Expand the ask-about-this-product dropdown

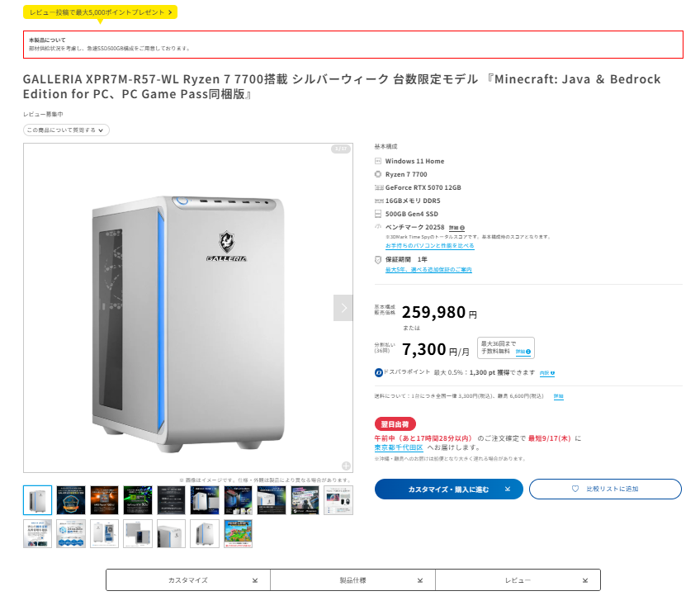click(x=66, y=130)
